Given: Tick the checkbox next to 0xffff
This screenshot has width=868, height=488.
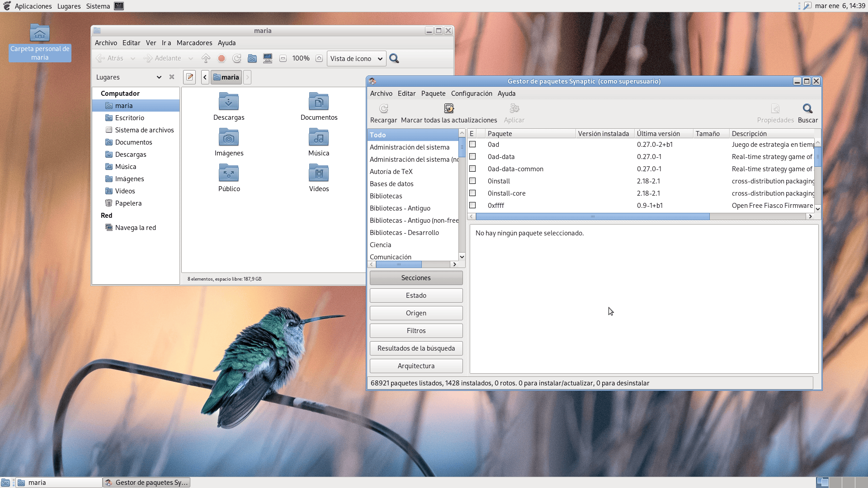Looking at the screenshot, I should coord(472,206).
